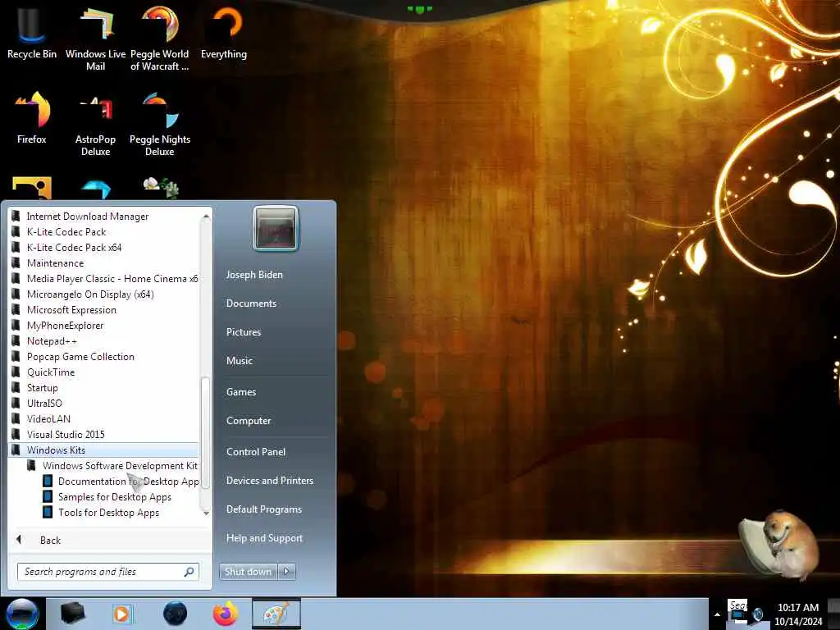Image resolution: width=840 pixels, height=630 pixels.
Task: Open the Everything desktop icon
Action: (x=224, y=33)
